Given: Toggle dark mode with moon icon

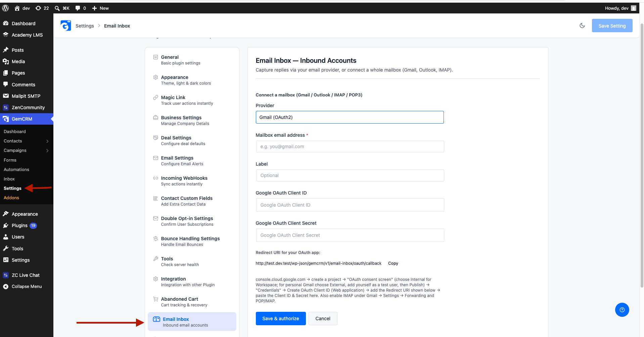Looking at the screenshot, I should click(582, 26).
